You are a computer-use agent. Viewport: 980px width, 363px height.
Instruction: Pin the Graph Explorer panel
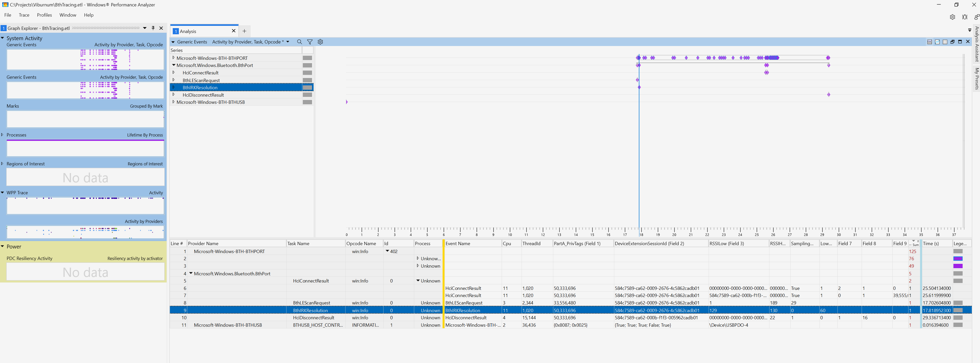tap(153, 28)
